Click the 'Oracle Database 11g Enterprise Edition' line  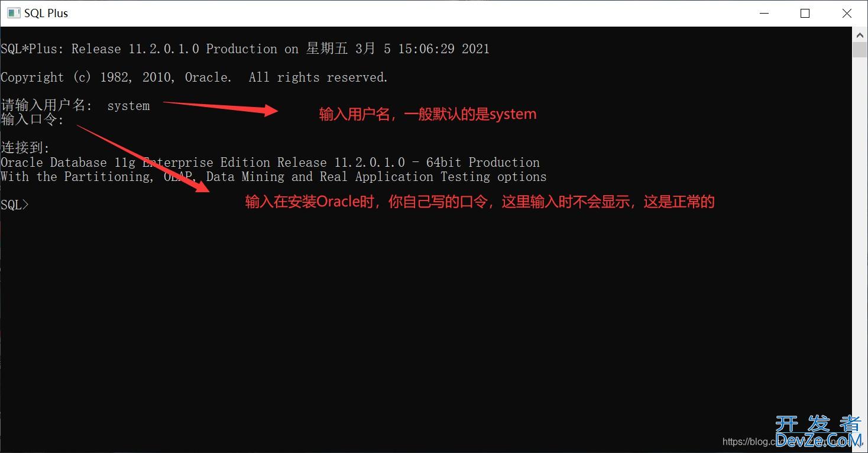pos(270,162)
